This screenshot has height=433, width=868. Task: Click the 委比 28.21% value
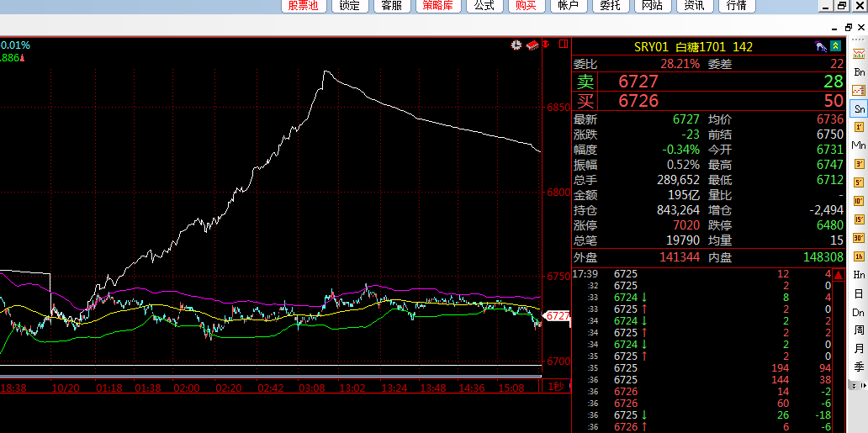pyautogui.click(x=680, y=64)
